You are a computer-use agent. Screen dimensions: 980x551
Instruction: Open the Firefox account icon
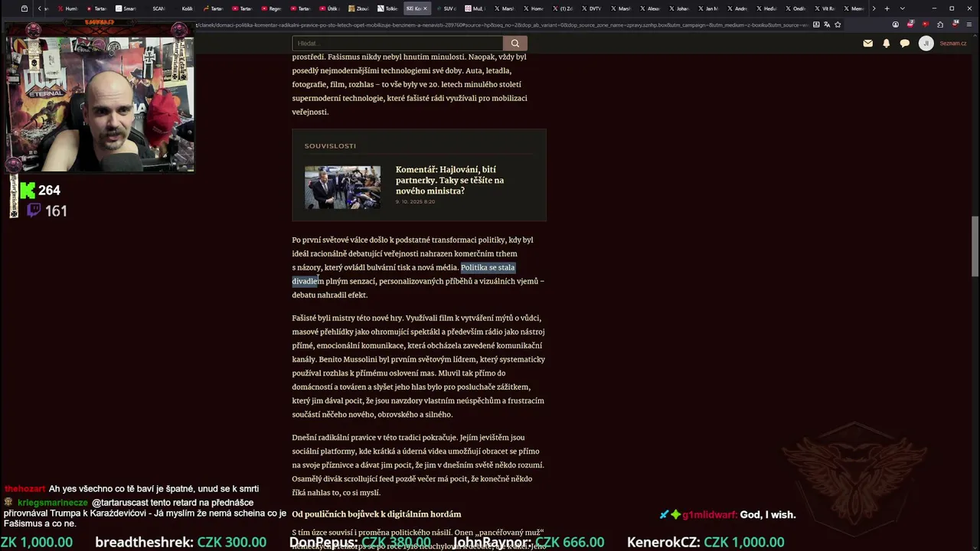(x=896, y=24)
